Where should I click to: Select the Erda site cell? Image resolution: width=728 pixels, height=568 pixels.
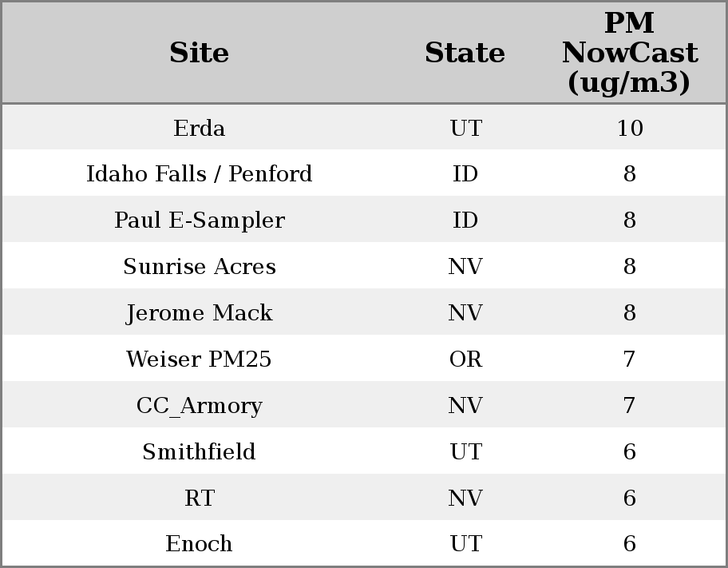(199, 129)
